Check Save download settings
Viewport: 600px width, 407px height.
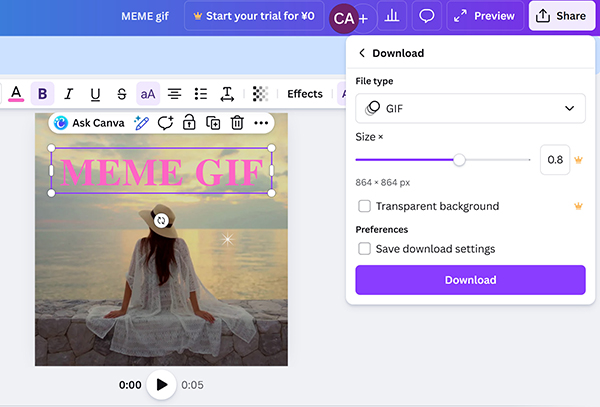click(x=364, y=249)
